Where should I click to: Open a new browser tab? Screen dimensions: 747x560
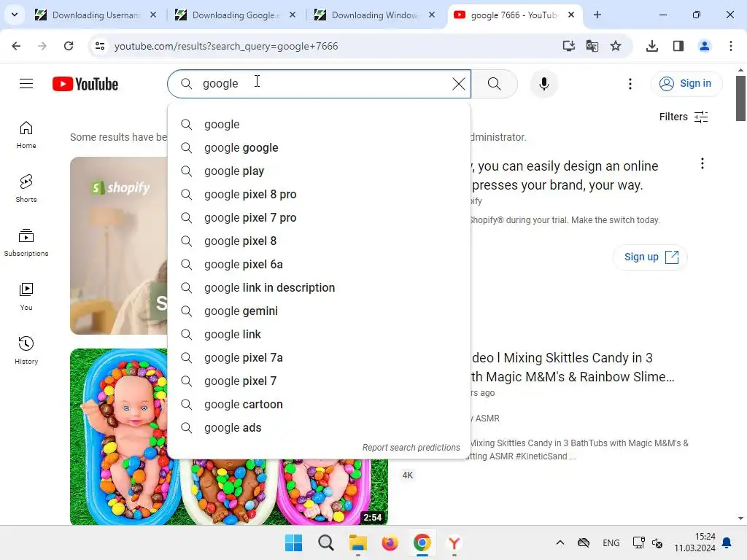[597, 15]
